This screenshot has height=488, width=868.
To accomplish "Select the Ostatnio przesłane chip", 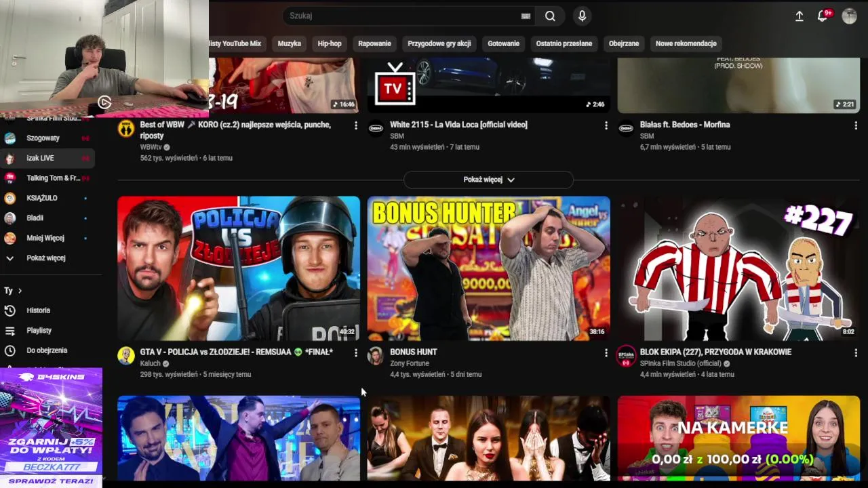I will (x=564, y=43).
